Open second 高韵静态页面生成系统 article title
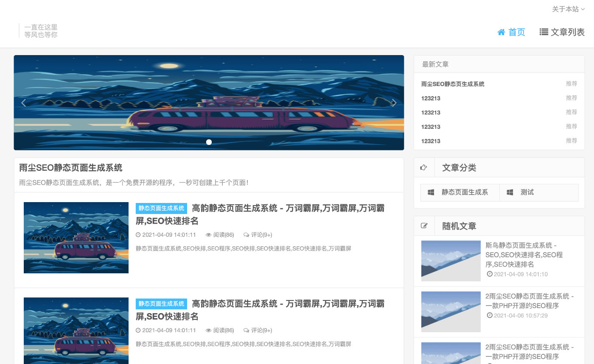Image resolution: width=594 pixels, height=364 pixels. point(260,310)
